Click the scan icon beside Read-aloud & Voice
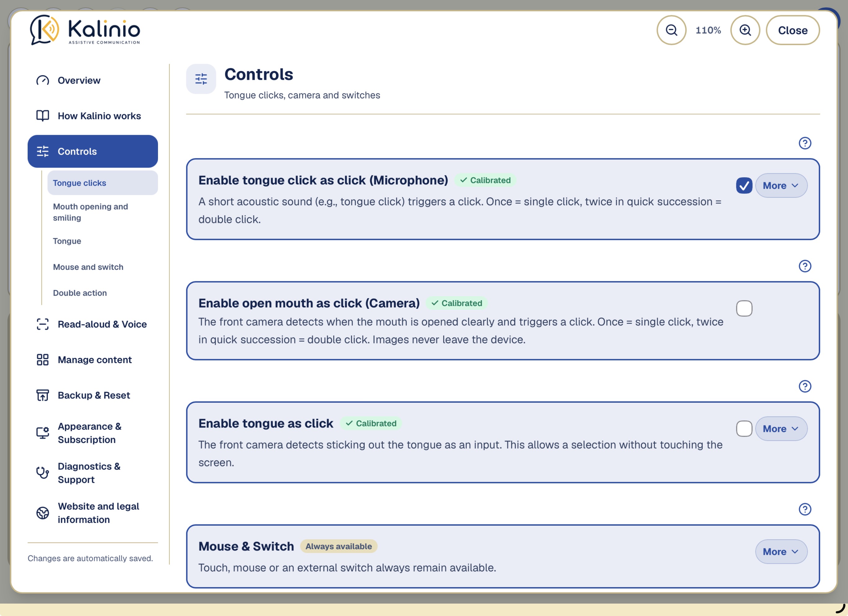 (x=43, y=324)
